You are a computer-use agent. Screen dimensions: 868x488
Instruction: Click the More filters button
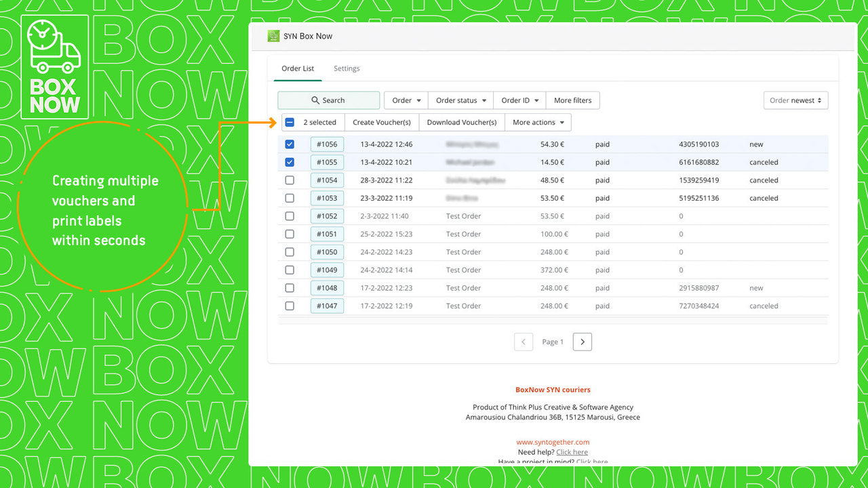pos(572,100)
